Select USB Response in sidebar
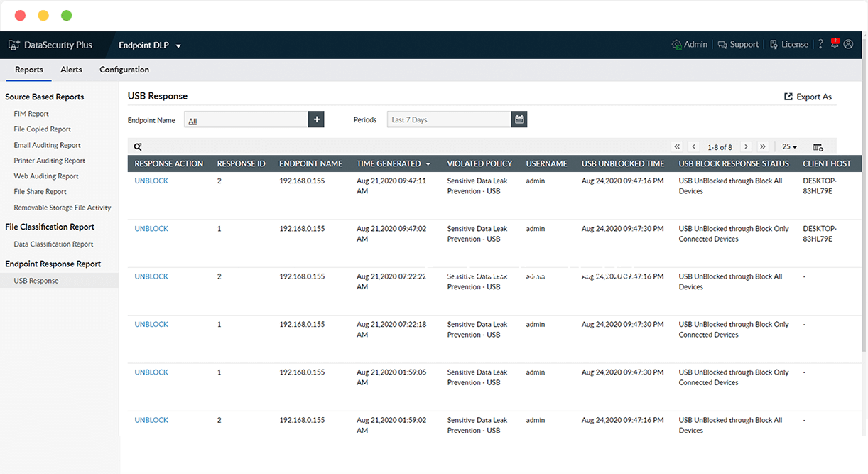This screenshot has width=868, height=474. [x=59, y=281]
